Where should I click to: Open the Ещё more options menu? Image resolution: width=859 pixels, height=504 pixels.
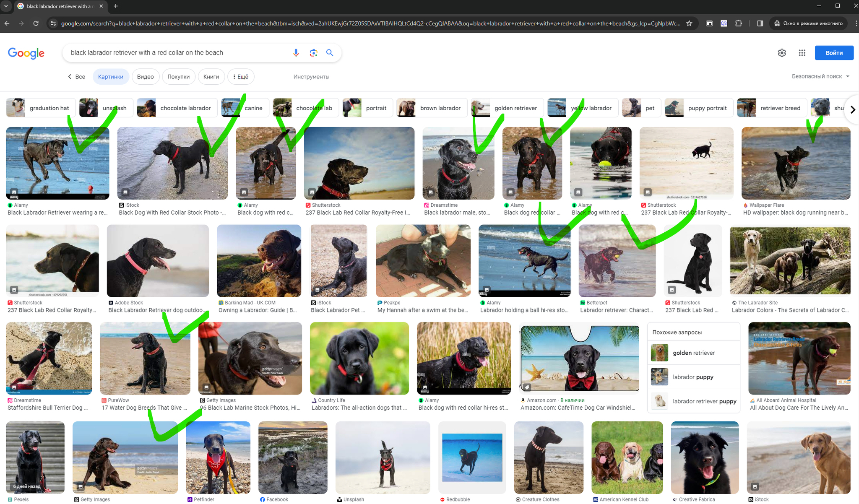coord(241,77)
